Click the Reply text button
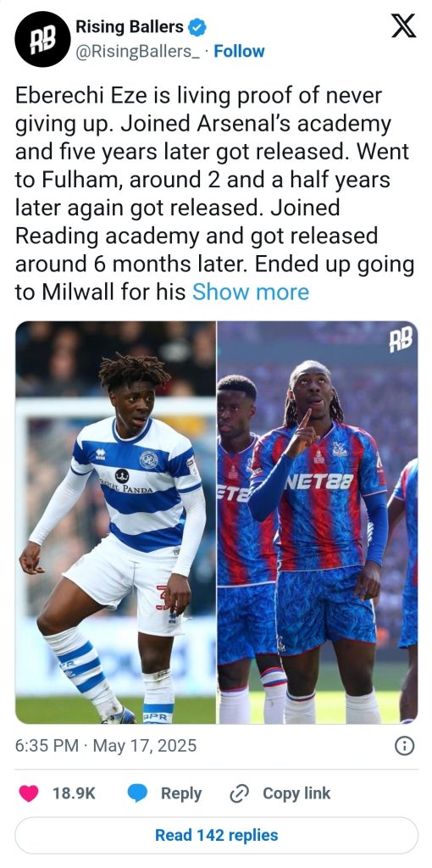The image size is (432, 868). (181, 793)
